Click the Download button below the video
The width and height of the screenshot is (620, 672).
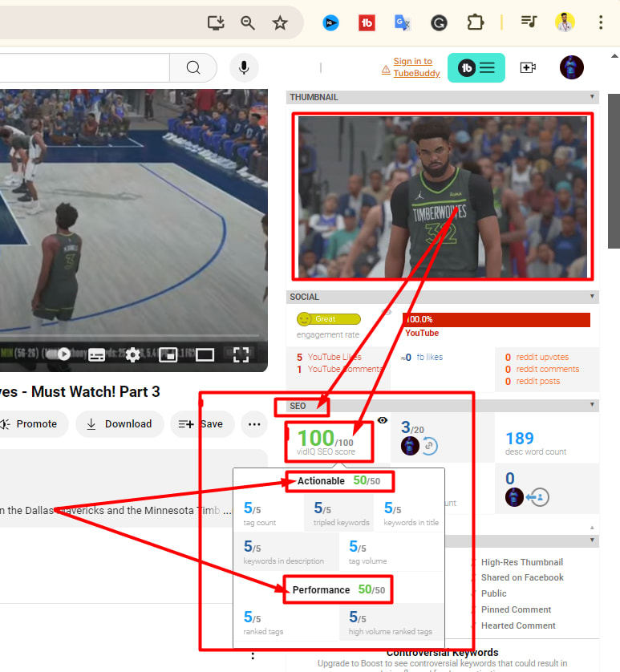tap(120, 424)
